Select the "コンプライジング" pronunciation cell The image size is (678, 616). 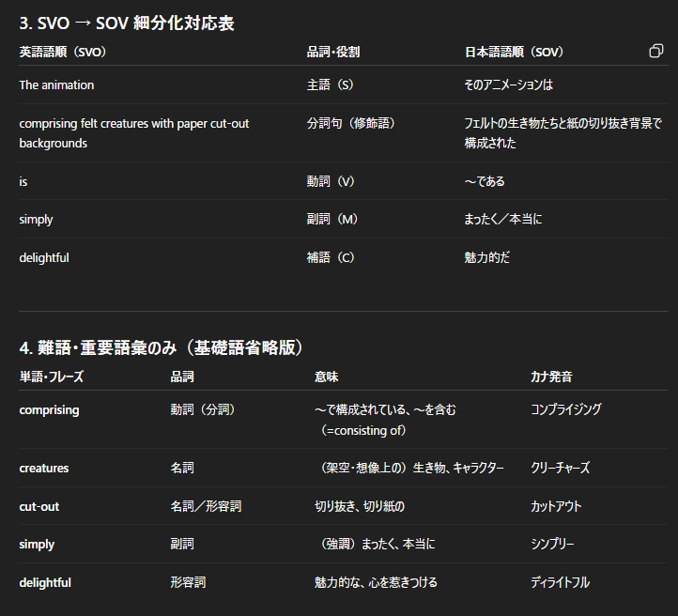pyautogui.click(x=565, y=410)
